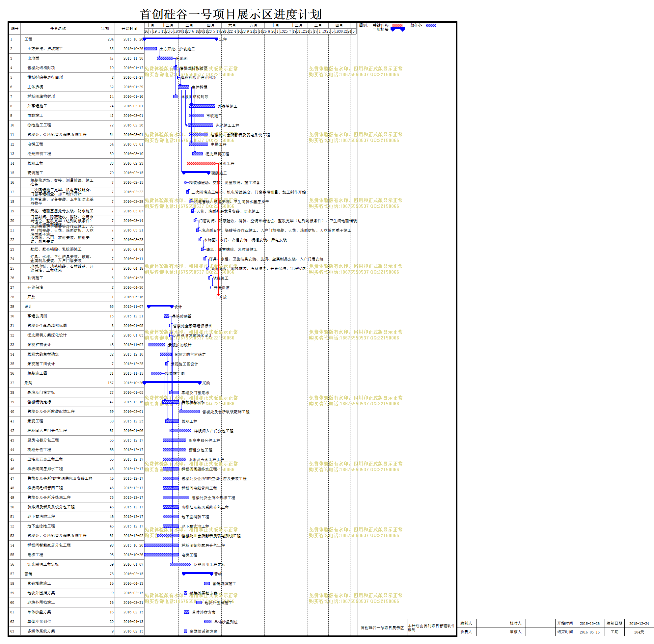
Task: Click the 外幕墙施工 blue Gantt bar
Action: click(202, 106)
